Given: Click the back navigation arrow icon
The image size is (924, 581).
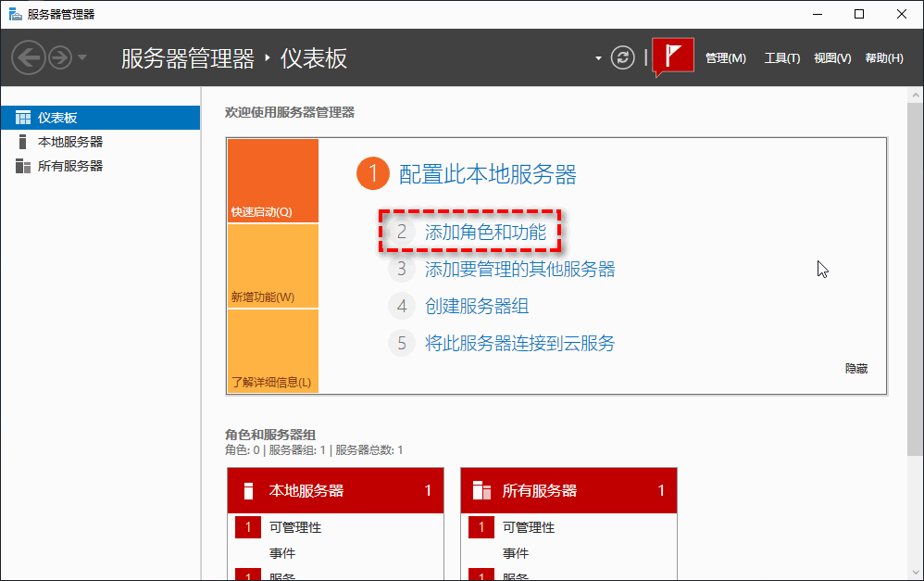Looking at the screenshot, I should (x=28, y=57).
